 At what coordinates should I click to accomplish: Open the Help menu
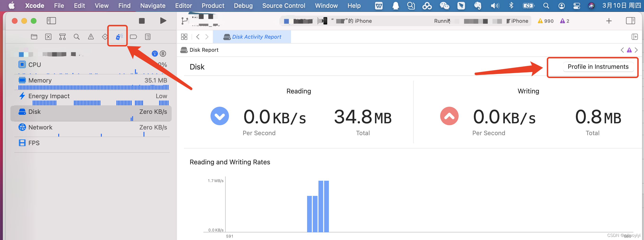354,5
